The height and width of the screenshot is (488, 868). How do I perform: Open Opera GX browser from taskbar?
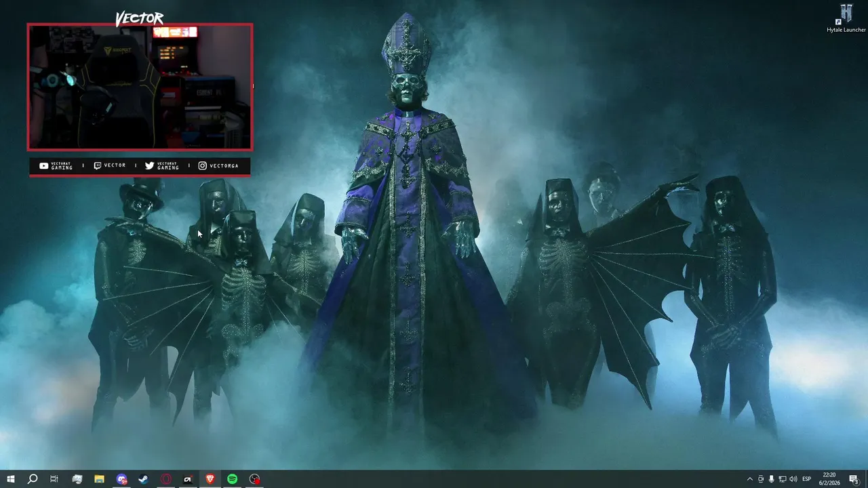(166, 479)
